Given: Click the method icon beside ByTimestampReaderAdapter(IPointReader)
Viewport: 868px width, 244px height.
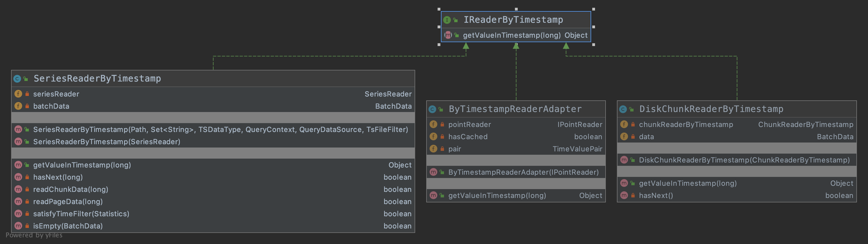Looking at the screenshot, I should (x=433, y=172).
